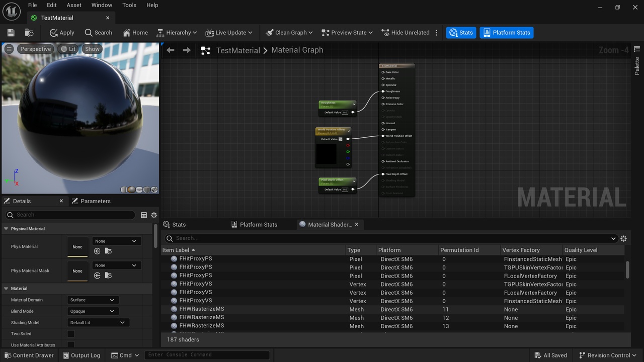Collapse the Roughness parameter node
The height and width of the screenshot is (362, 644).
(354, 104)
